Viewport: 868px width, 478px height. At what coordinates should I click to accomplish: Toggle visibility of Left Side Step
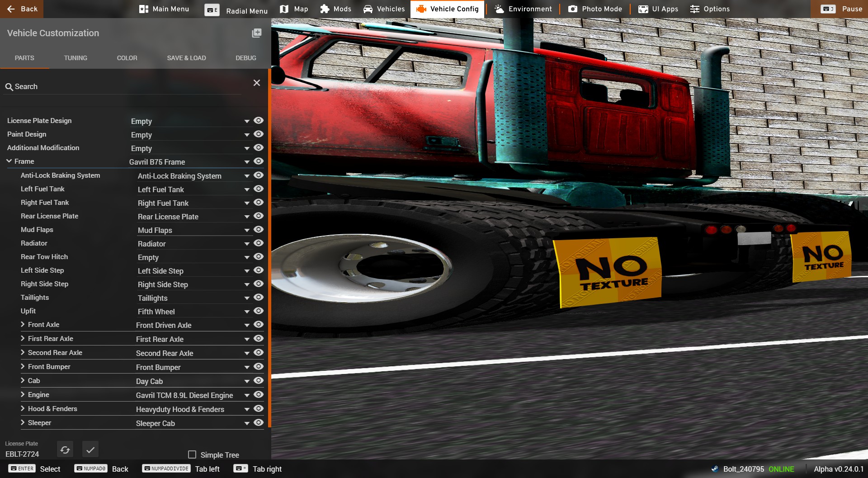(259, 270)
